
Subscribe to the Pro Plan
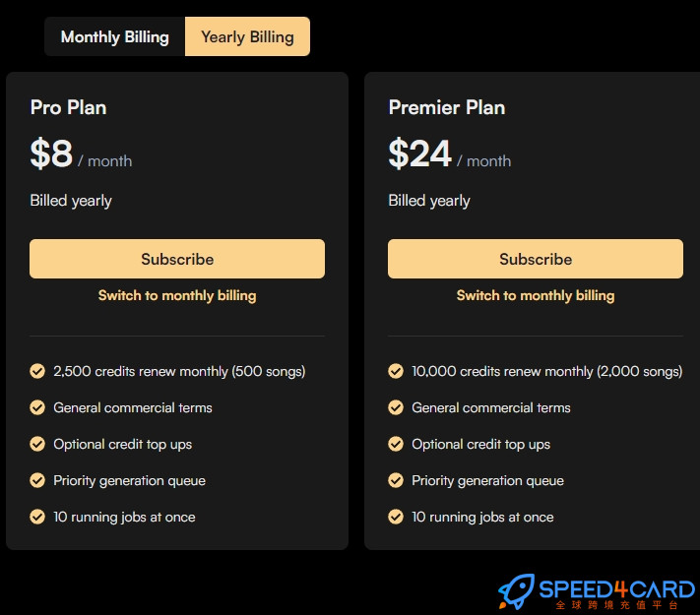point(177,259)
